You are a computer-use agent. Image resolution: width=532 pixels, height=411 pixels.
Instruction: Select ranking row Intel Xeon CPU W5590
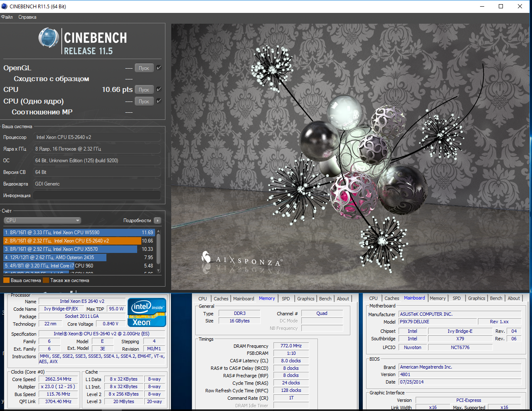tap(79, 233)
